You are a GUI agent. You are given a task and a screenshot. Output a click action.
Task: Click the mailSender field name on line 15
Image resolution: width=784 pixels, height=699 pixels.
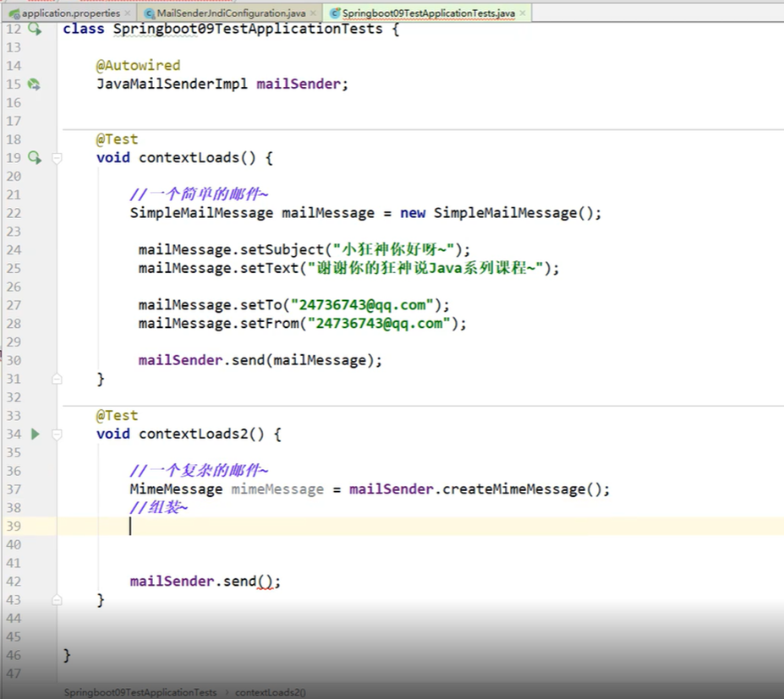(x=299, y=84)
